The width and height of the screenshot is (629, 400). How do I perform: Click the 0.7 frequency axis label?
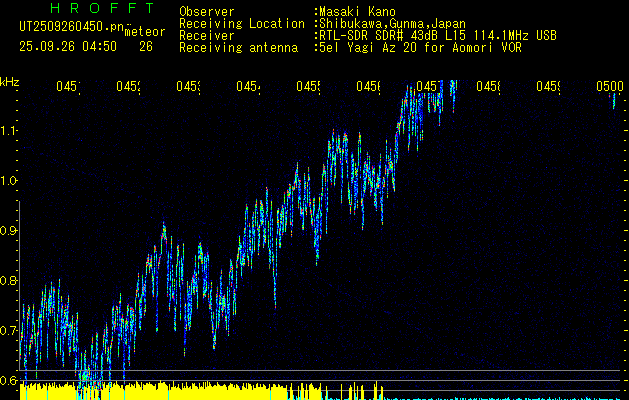pos(8,331)
